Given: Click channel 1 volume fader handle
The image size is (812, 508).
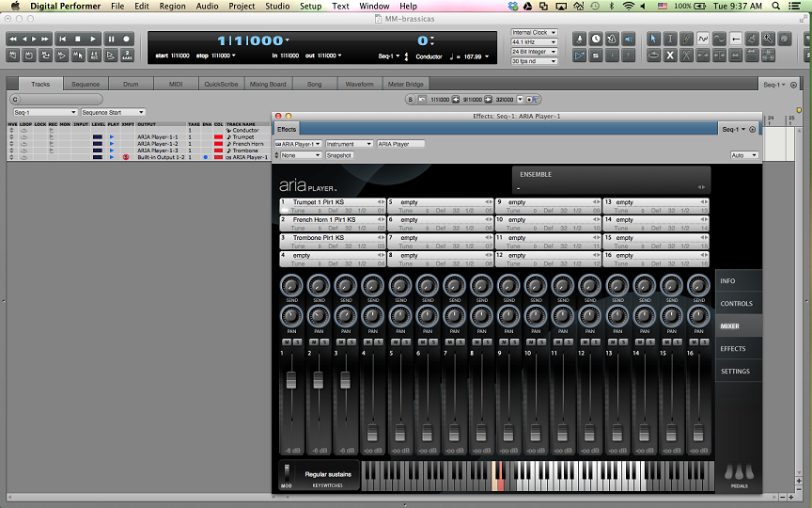Looking at the screenshot, I should tap(291, 379).
